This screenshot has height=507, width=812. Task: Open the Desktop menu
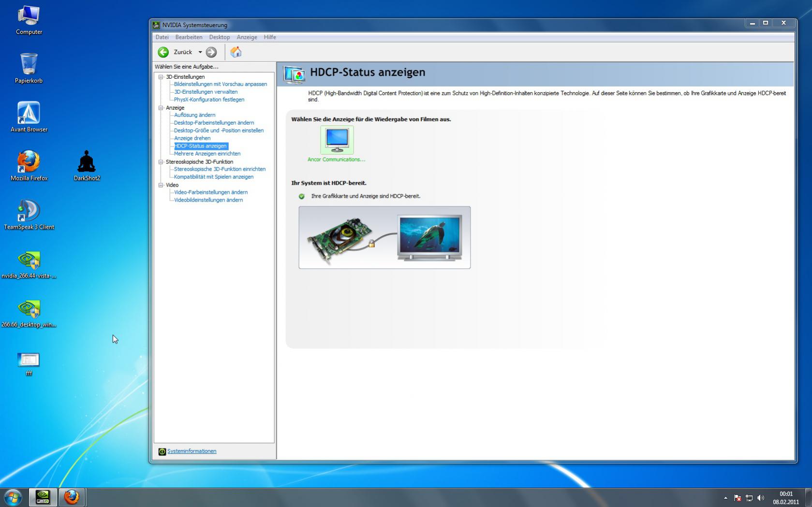[x=220, y=37]
